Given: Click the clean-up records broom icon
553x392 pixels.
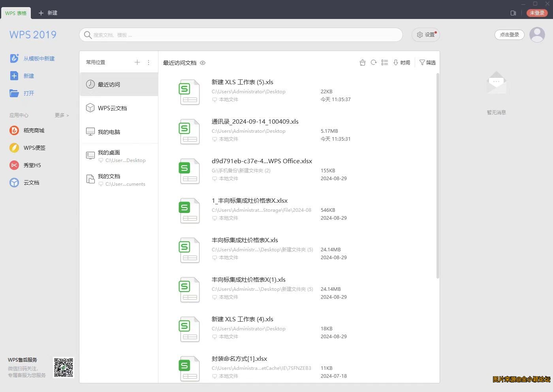Looking at the screenshot, I should coord(363,62).
